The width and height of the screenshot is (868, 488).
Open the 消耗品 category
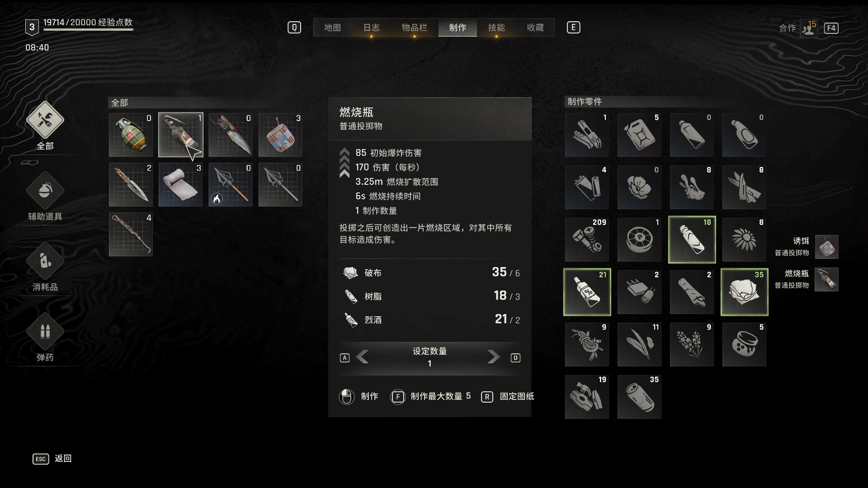click(x=45, y=267)
